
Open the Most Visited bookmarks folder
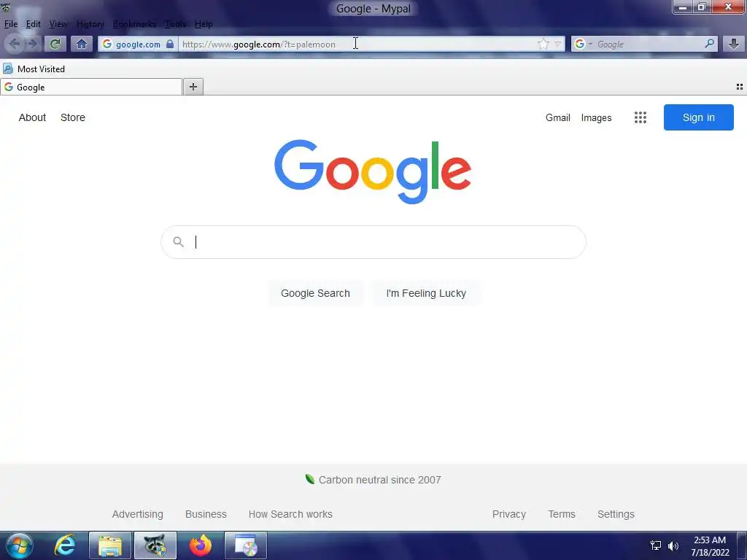(34, 69)
